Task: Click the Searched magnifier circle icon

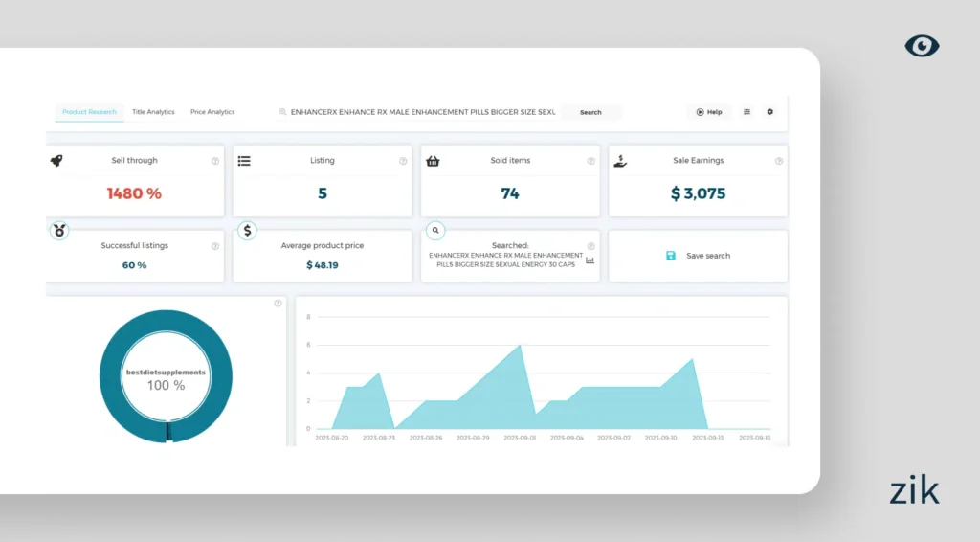Action: 435,231
